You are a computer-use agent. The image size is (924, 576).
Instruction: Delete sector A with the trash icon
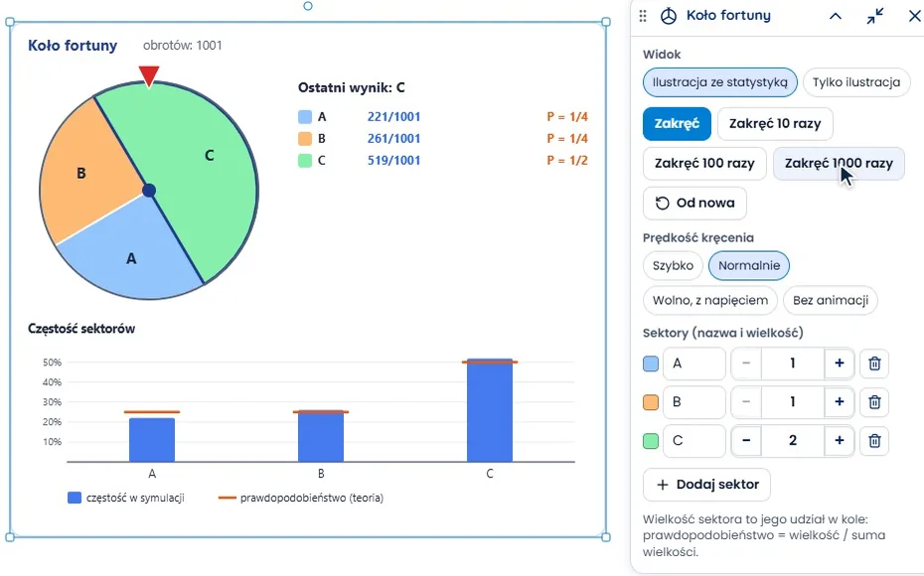click(x=874, y=363)
